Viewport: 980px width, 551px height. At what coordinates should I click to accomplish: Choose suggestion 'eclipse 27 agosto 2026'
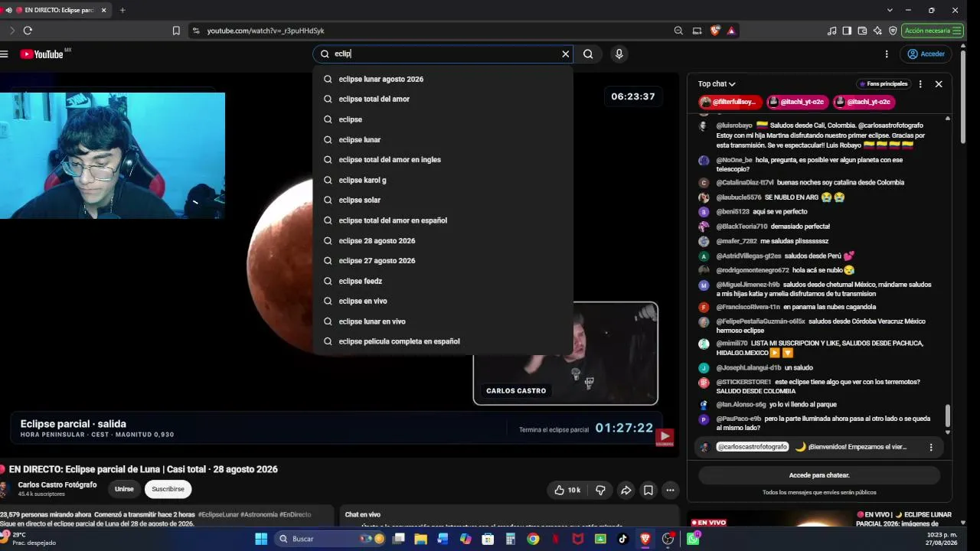tap(443, 261)
